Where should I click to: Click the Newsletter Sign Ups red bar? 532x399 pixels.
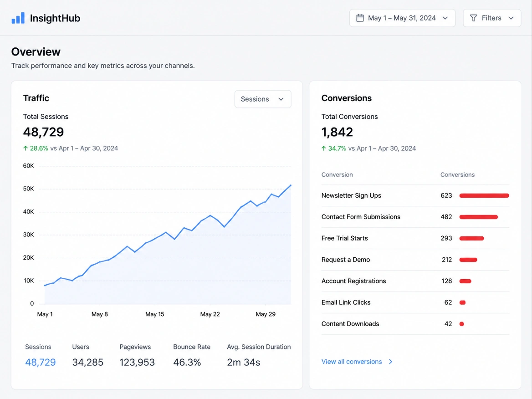[x=484, y=195]
